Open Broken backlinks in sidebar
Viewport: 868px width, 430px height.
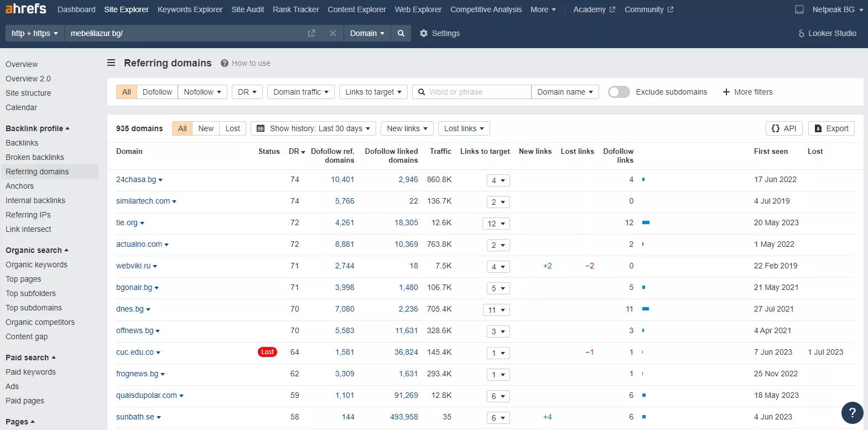[35, 157]
